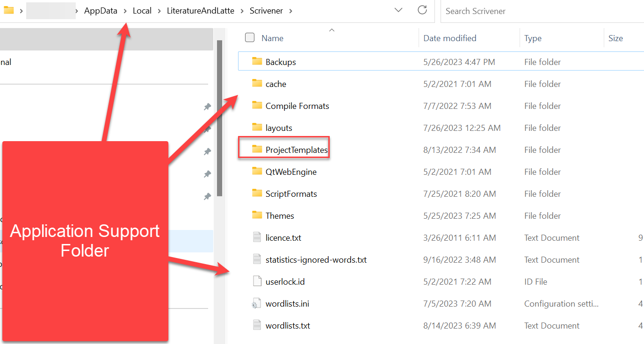Click Local in the breadcrumb path

[142, 10]
